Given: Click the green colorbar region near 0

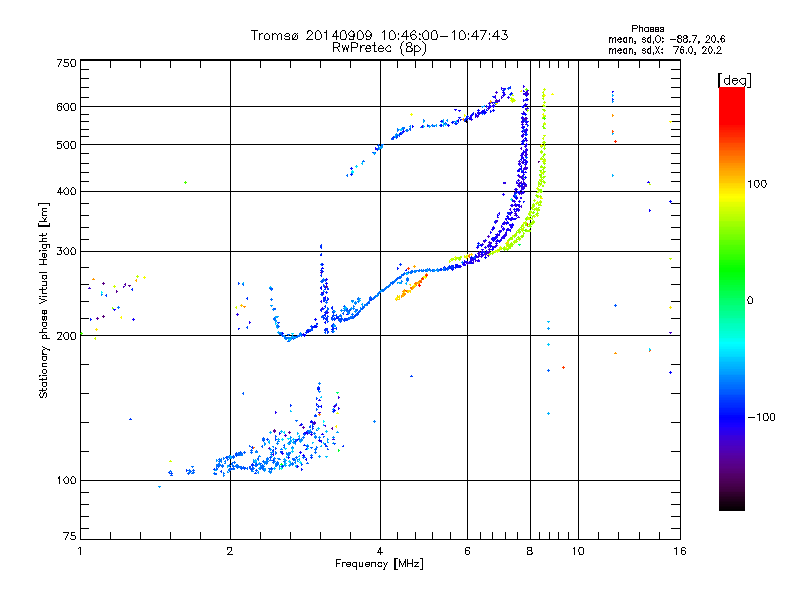Looking at the screenshot, I should tap(732, 286).
